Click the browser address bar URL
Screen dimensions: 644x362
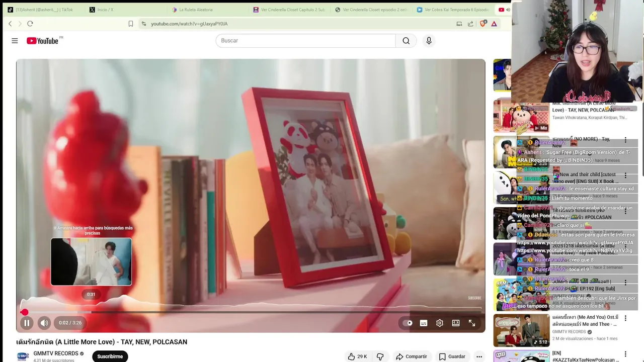coord(189,24)
